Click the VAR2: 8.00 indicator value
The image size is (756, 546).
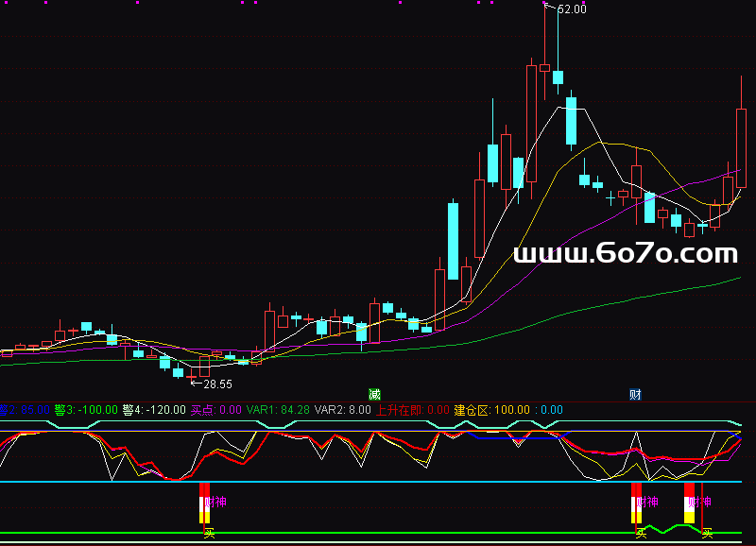342,410
